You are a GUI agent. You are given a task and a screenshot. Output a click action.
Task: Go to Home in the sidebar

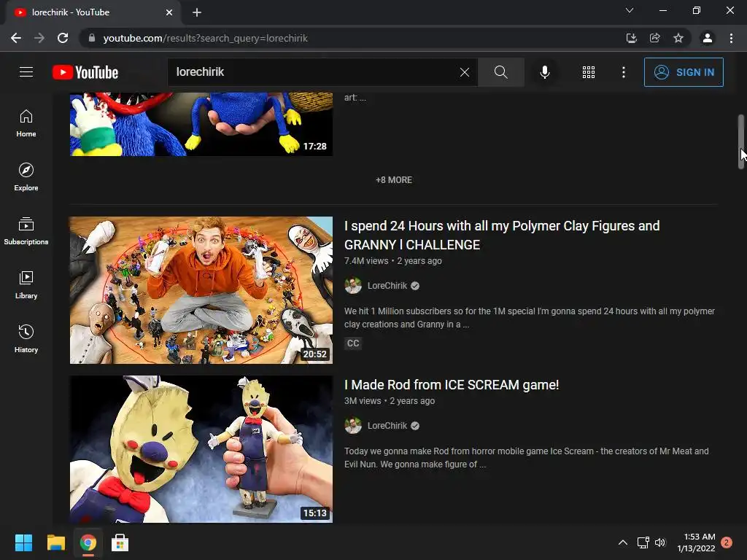click(x=26, y=123)
